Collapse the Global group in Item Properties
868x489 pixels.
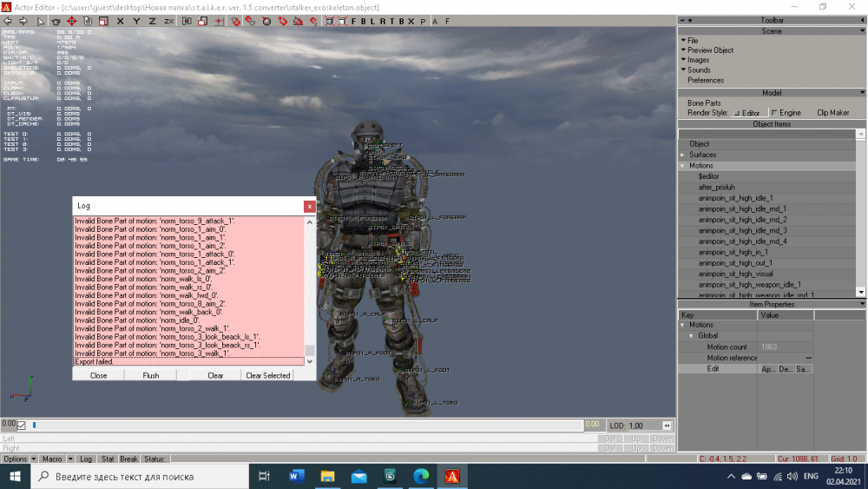[692, 335]
